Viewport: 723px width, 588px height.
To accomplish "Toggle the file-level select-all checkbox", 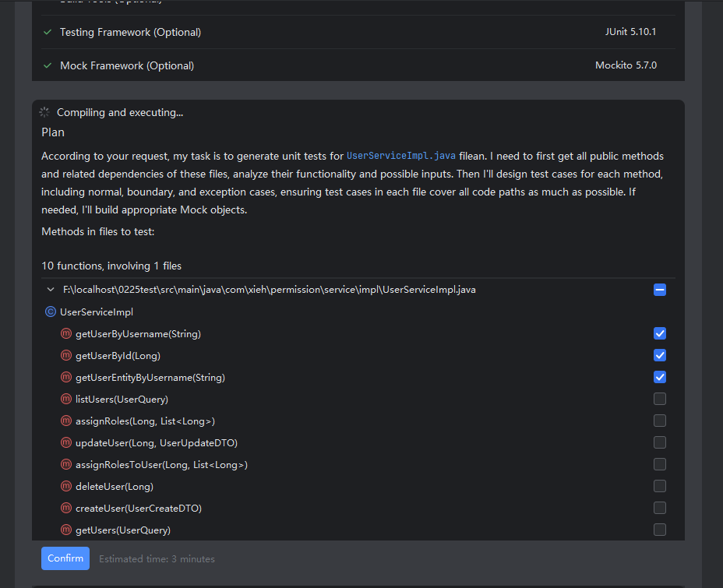I will (660, 290).
